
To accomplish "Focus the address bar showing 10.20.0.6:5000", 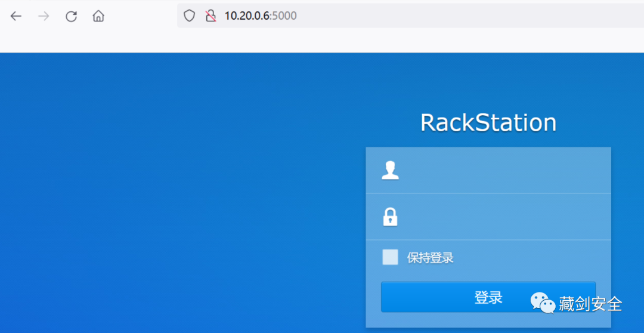I will coord(410,16).
